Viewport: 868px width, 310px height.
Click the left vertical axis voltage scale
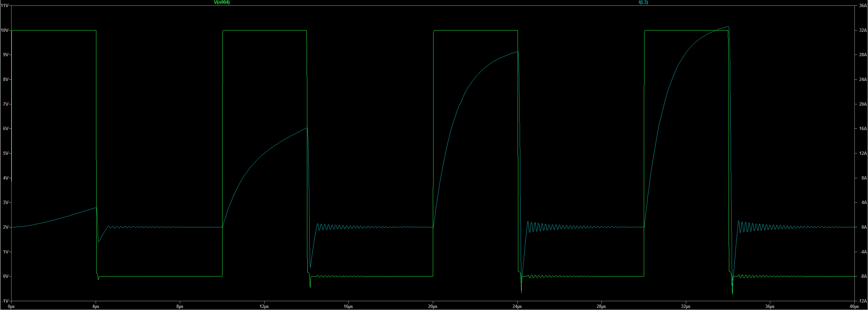point(6,152)
